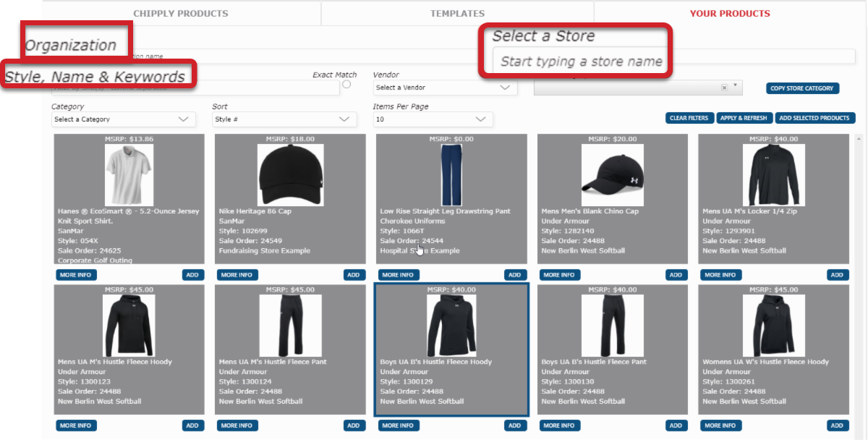Add the Womens UA Hustle Fleece Hoody
The height and width of the screenshot is (440, 868).
[x=837, y=426]
